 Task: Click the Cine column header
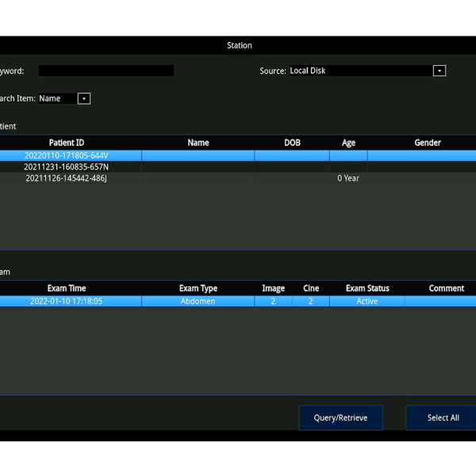pyautogui.click(x=311, y=288)
